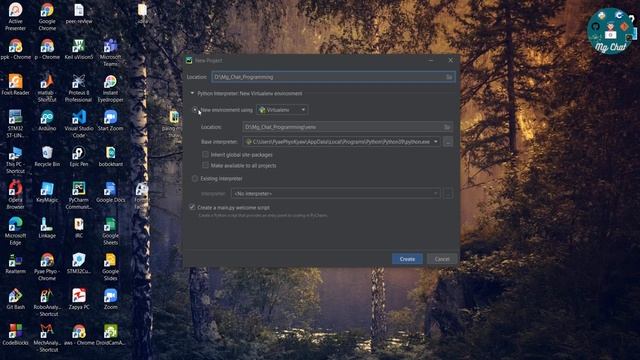Open the CodeBlocks desktop icon
The width and height of the screenshot is (640, 360).
point(16,335)
